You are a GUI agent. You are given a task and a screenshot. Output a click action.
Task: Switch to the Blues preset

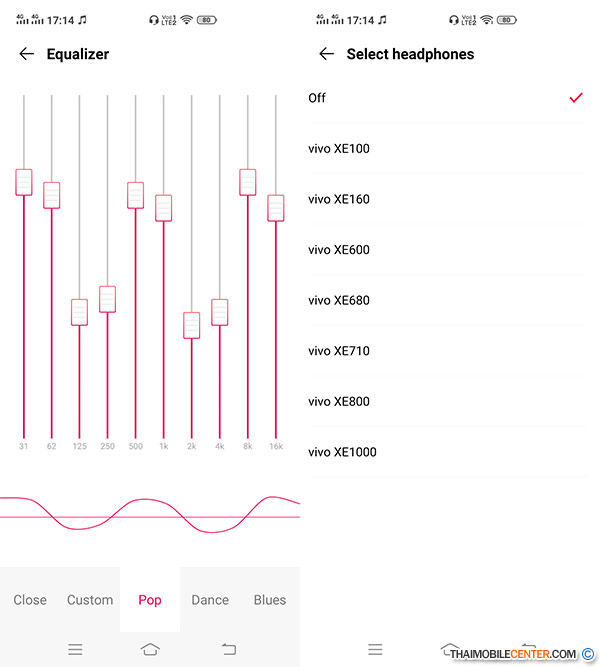click(x=270, y=600)
